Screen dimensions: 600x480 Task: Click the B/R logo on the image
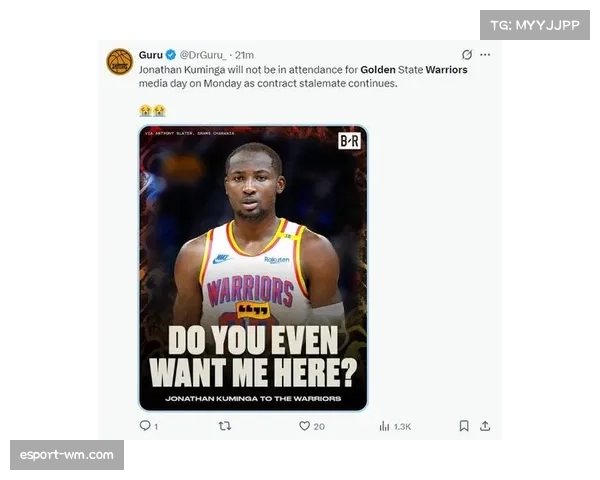349,142
